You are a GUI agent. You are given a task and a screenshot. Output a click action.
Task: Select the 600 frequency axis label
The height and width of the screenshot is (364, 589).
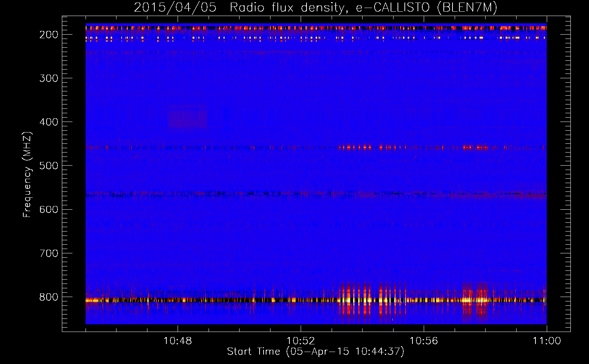pos(49,209)
